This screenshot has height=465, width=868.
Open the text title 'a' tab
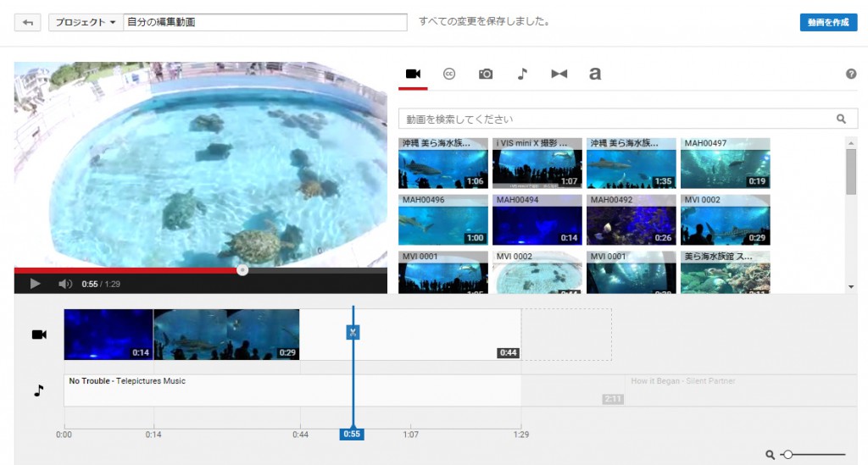click(595, 74)
